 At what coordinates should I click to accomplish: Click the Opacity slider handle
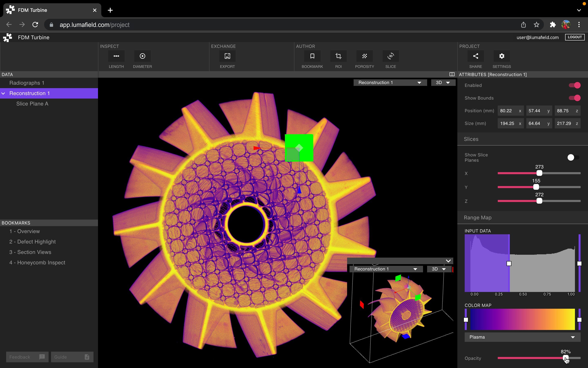click(x=566, y=358)
